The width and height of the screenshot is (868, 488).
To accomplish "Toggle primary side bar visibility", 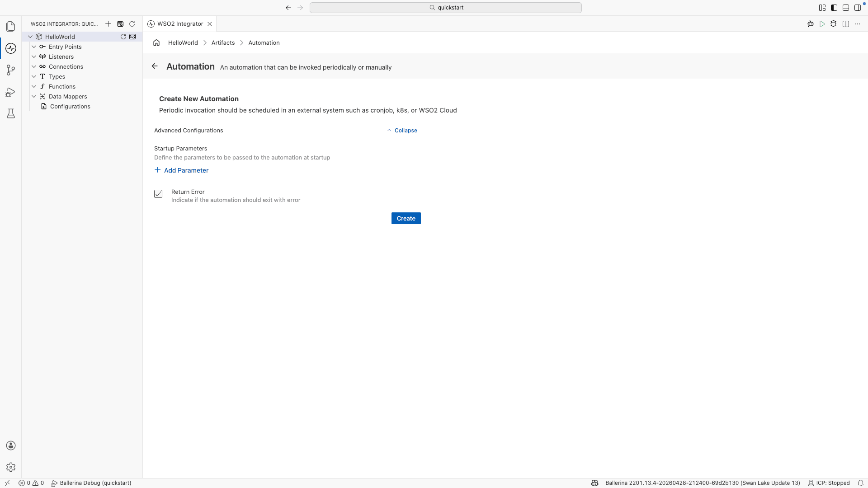I will coord(834,8).
